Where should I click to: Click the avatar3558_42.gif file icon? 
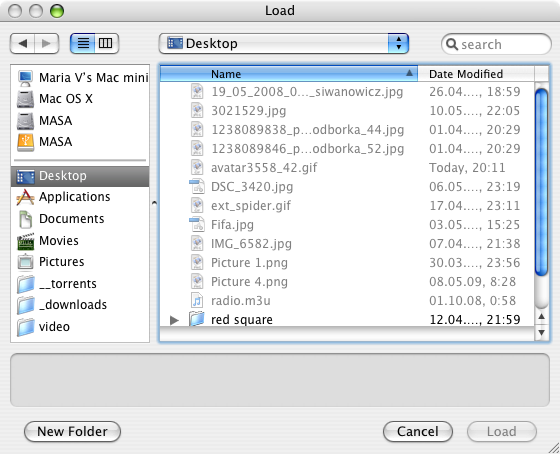coord(197,168)
